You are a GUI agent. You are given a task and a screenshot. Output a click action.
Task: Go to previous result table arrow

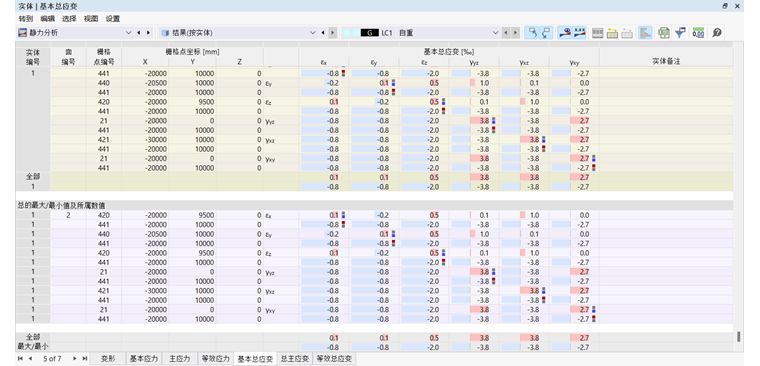point(323,33)
